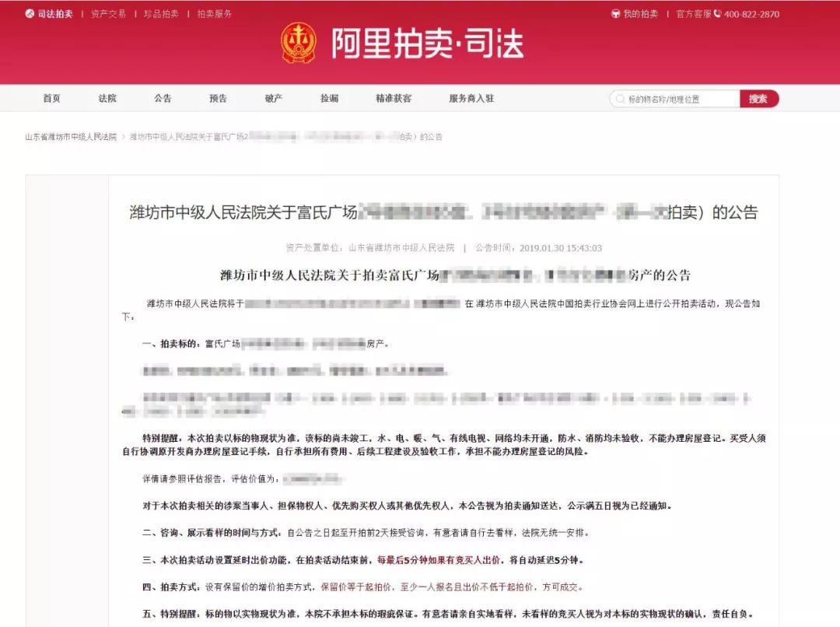This screenshot has width=840, height=627.
Task: Go to the 首页 nav item
Action: (52, 99)
